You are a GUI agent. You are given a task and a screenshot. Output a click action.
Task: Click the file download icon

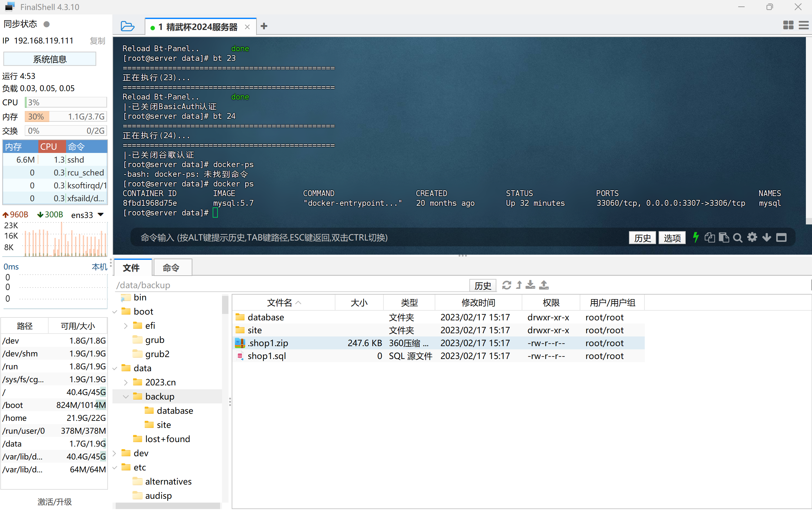(530, 285)
